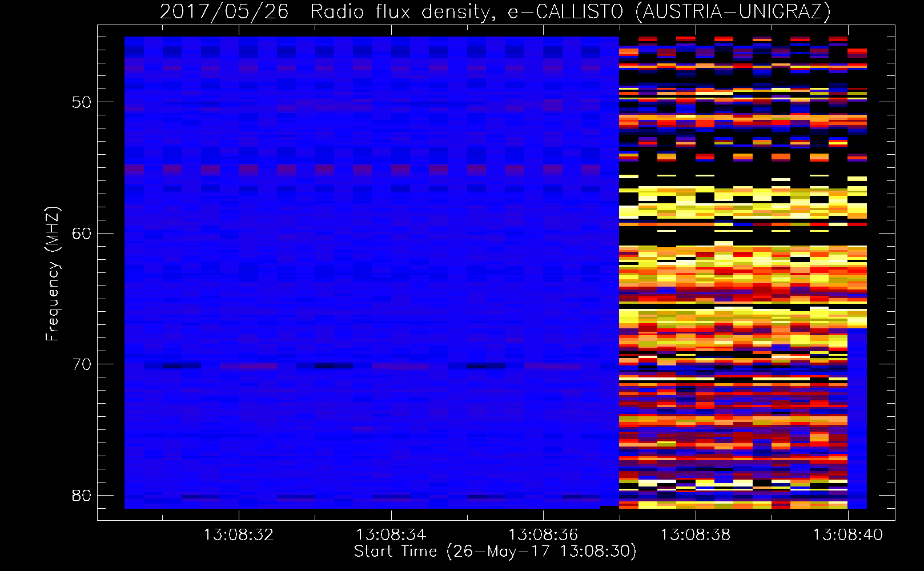The width and height of the screenshot is (924, 571).
Task: Click the 80 MHz frequency tick label
Action: click(x=82, y=495)
